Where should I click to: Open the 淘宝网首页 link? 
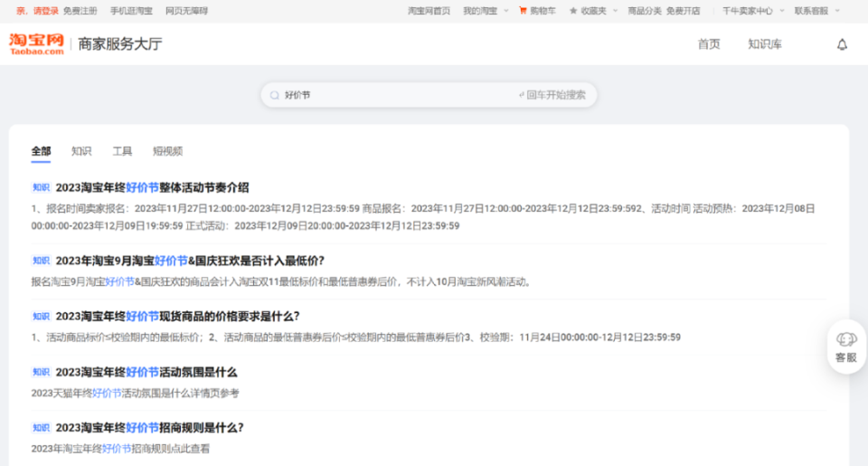[429, 11]
